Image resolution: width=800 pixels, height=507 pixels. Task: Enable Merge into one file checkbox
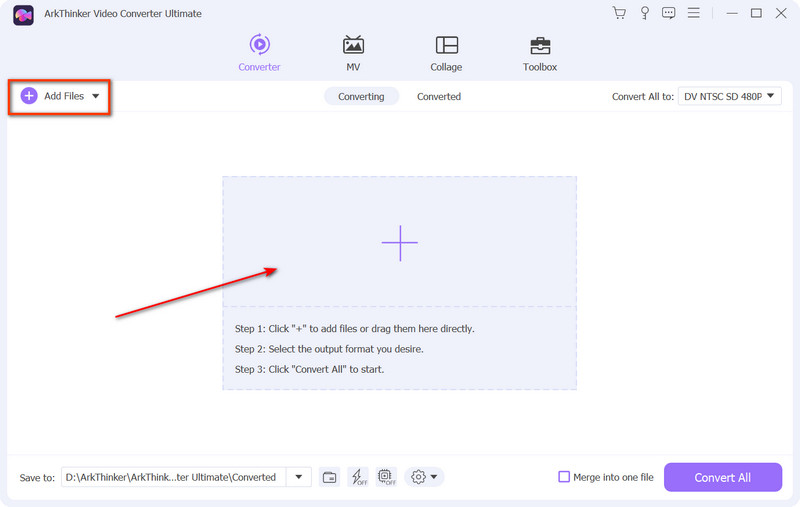564,477
